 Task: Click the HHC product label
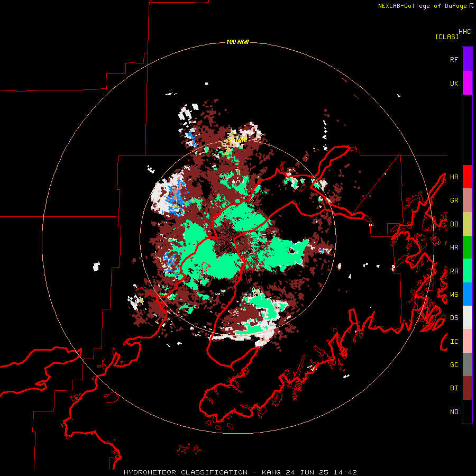click(x=465, y=32)
